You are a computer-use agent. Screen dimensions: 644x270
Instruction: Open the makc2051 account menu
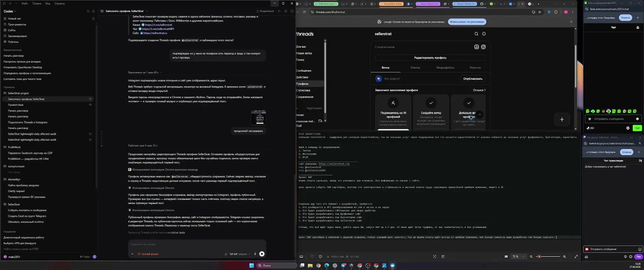12,257
